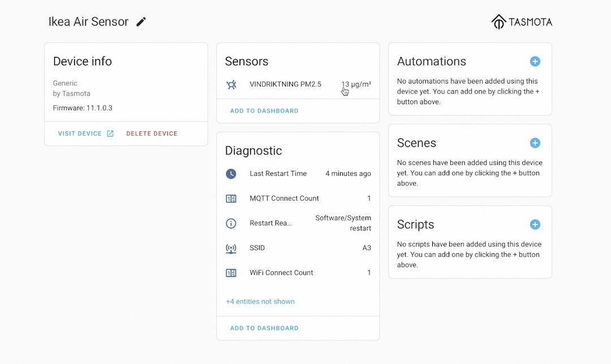Click the VINDRIKTNING PM2.5 air sensor icon
The width and height of the screenshot is (611, 364).
(231, 84)
